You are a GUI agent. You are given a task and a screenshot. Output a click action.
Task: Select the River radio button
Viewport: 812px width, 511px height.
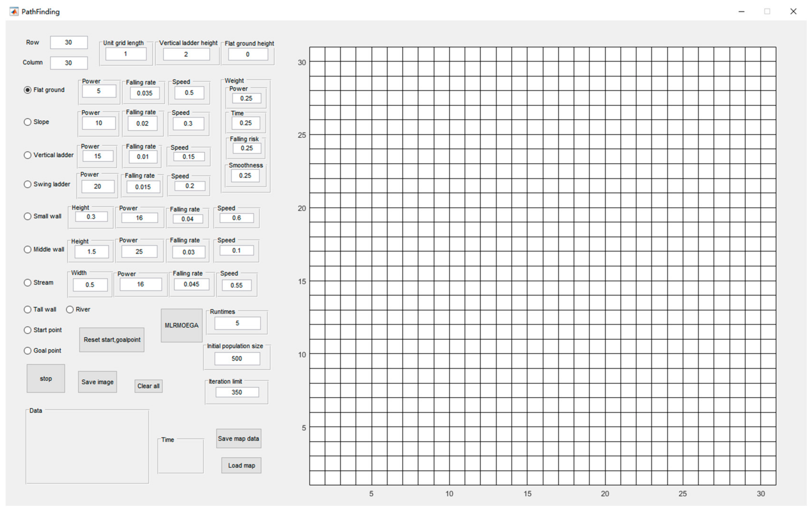(x=70, y=310)
